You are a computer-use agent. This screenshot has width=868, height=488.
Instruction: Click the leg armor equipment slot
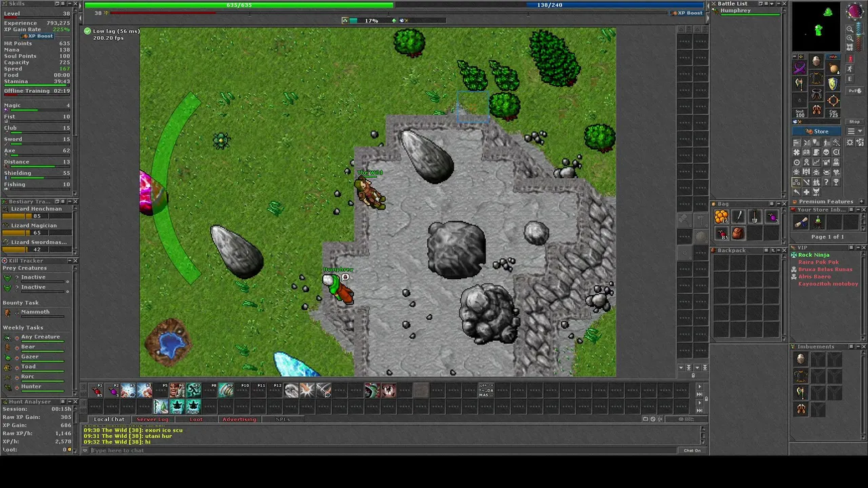[816, 95]
